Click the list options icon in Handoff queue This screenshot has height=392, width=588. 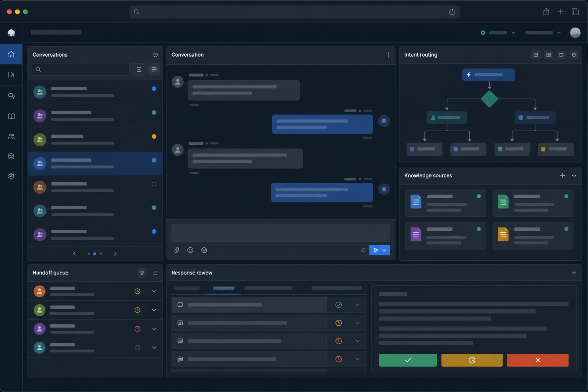pyautogui.click(x=155, y=273)
